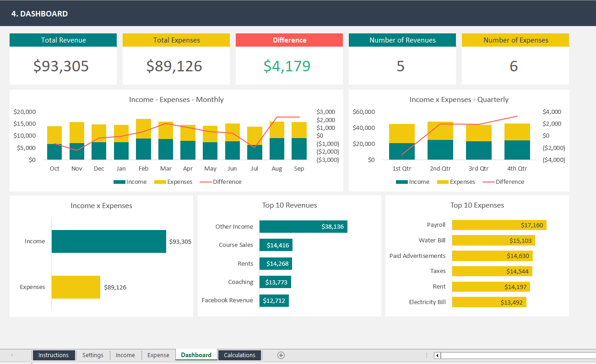Select the Income bar in Income x Expenses chart

click(108, 241)
